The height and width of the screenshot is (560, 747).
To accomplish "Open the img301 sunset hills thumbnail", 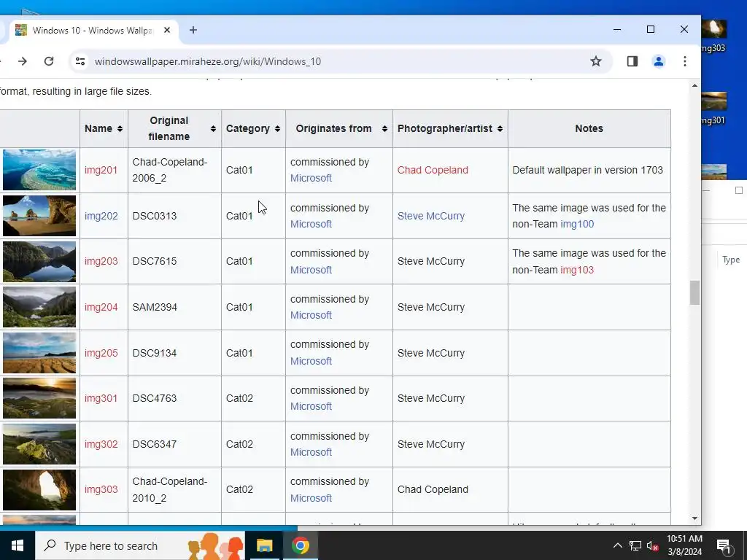I will point(39,398).
